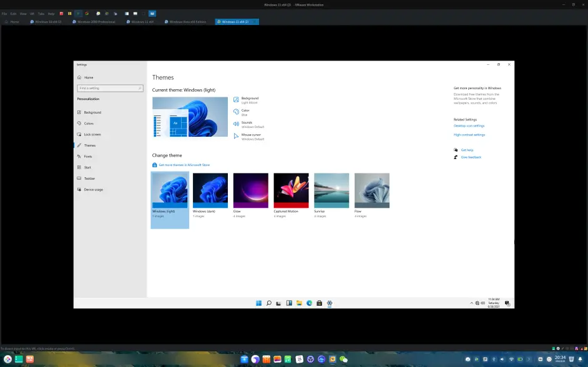
Task: Apply the Glow theme
Action: (x=251, y=190)
